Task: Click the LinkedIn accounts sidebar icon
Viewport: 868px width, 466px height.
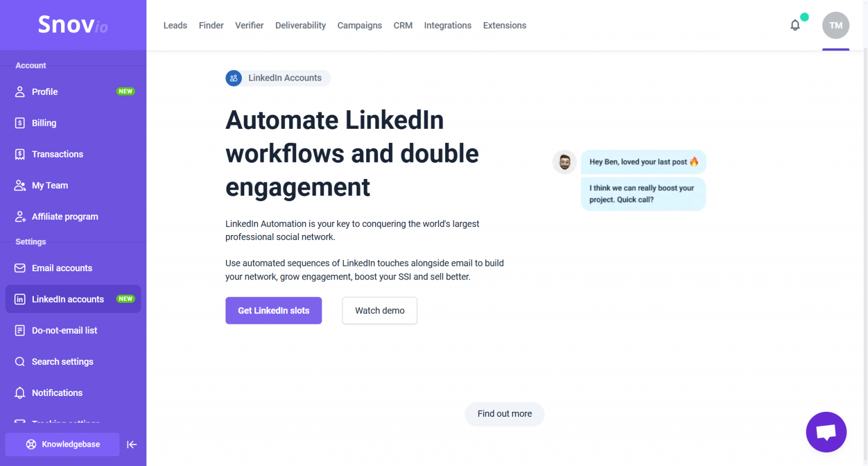Action: click(20, 299)
